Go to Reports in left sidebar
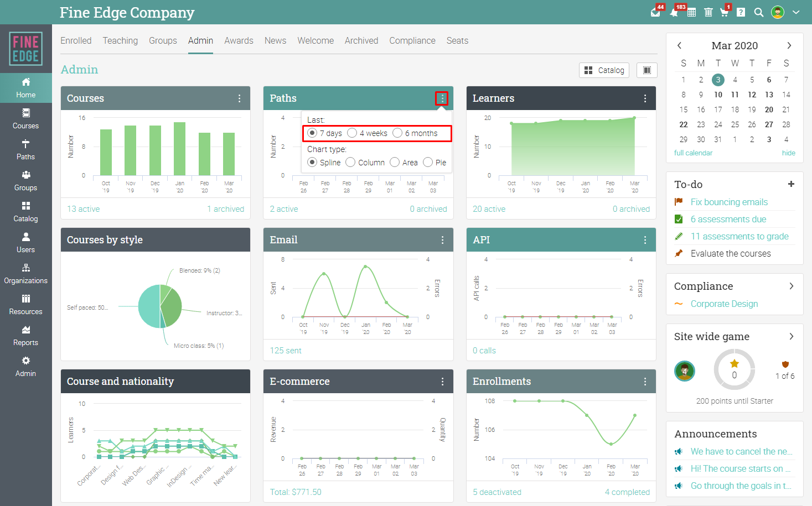This screenshot has height=506, width=812. (26, 336)
